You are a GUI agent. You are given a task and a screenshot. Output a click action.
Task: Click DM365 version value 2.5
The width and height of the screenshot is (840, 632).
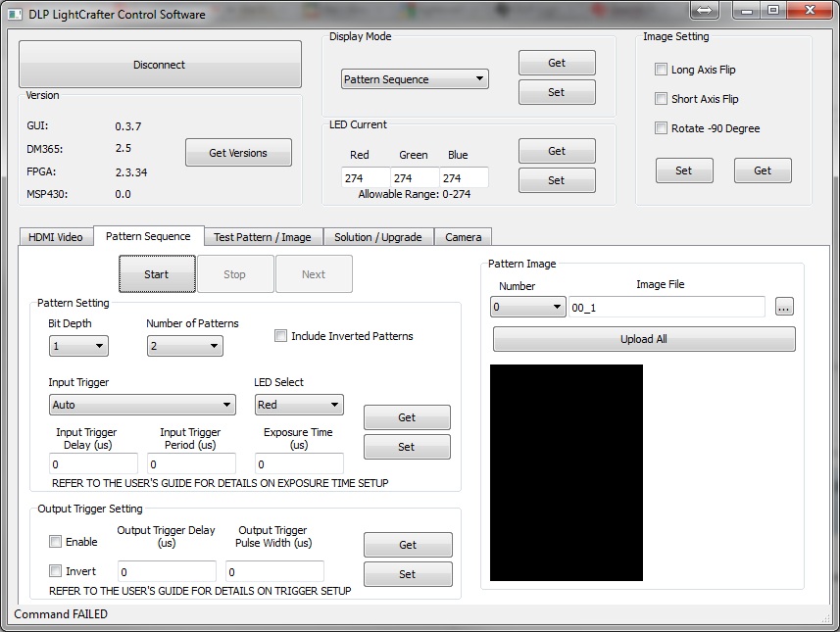pos(124,148)
